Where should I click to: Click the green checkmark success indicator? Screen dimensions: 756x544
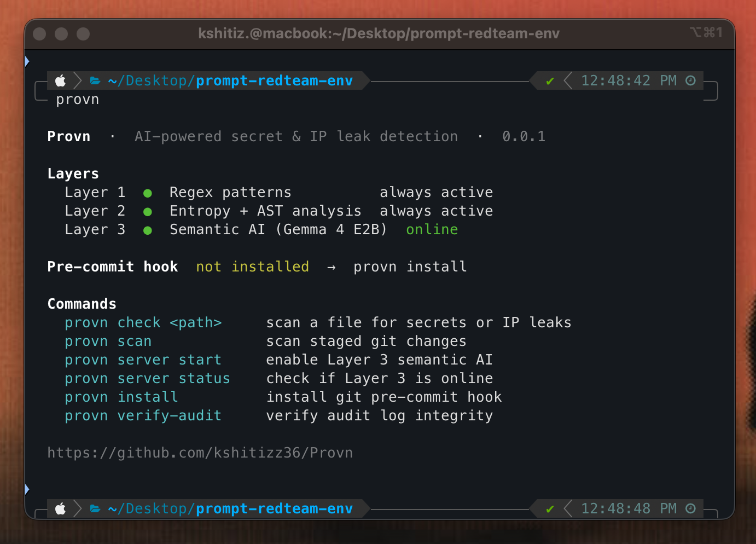tap(549, 80)
